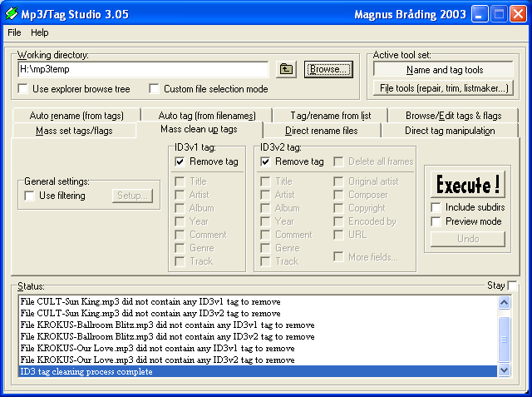Open the Tag/rename from list tab
The height and width of the screenshot is (397, 532).
tap(331, 116)
